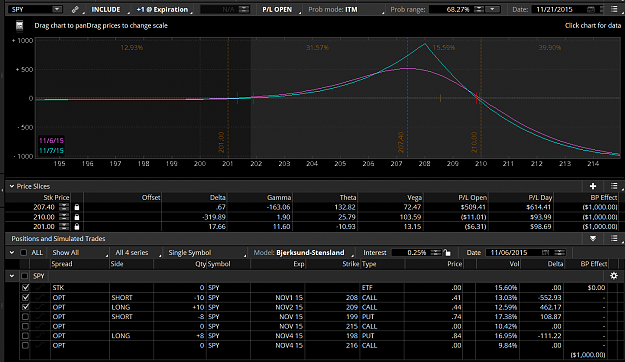This screenshot has height=362, width=625.
Task: Click the symbol link chain icon
Action: (x=75, y=10)
